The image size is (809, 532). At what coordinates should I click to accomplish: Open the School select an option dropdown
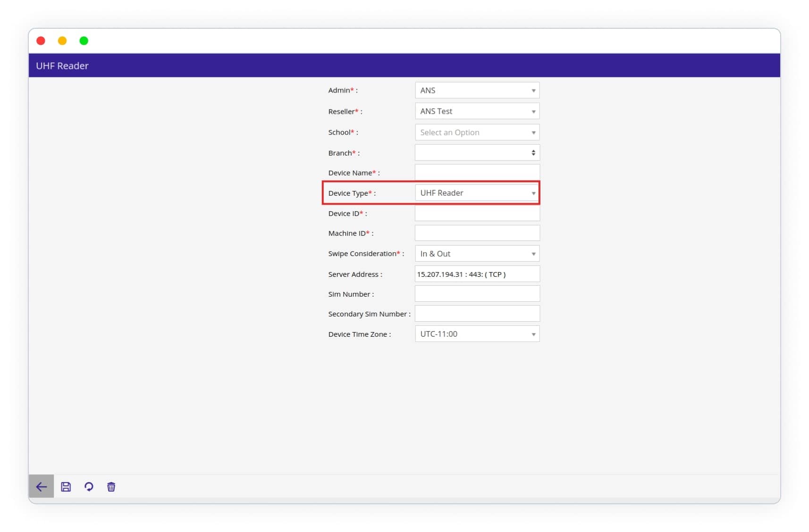[477, 133]
